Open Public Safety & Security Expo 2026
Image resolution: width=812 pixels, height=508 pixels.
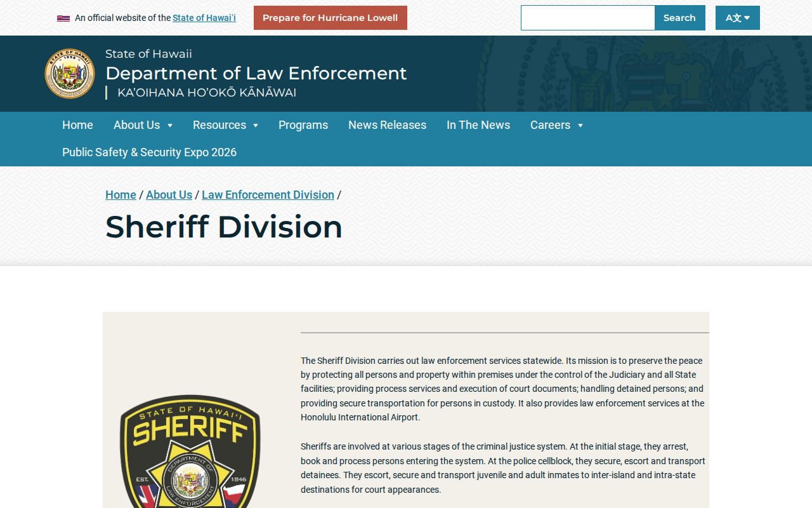click(149, 152)
